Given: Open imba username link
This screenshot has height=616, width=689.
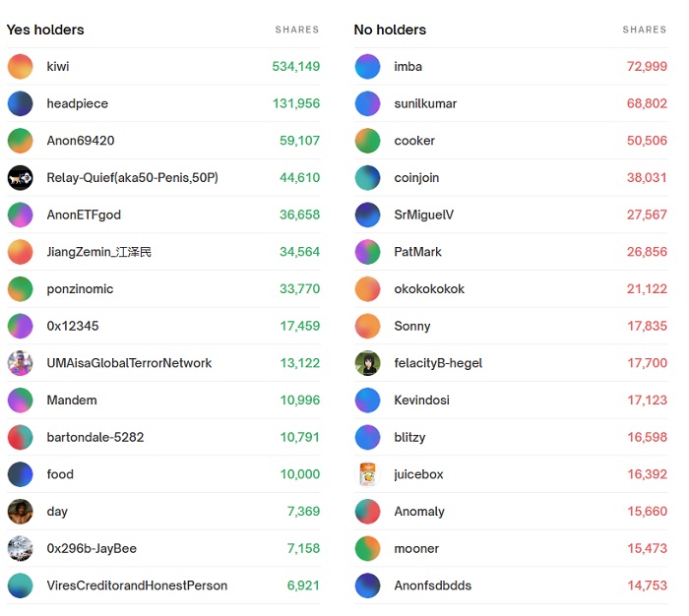Looking at the screenshot, I should pos(408,66).
